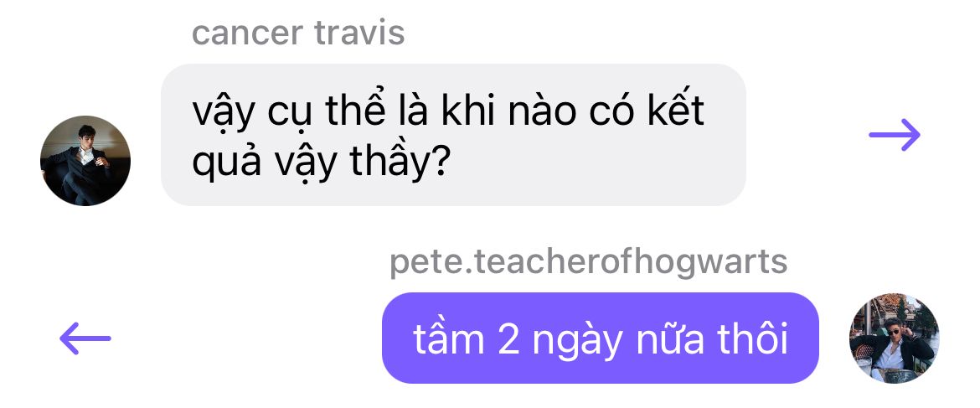
Task: Select the "cancer travis" sender name
Action: (x=298, y=33)
